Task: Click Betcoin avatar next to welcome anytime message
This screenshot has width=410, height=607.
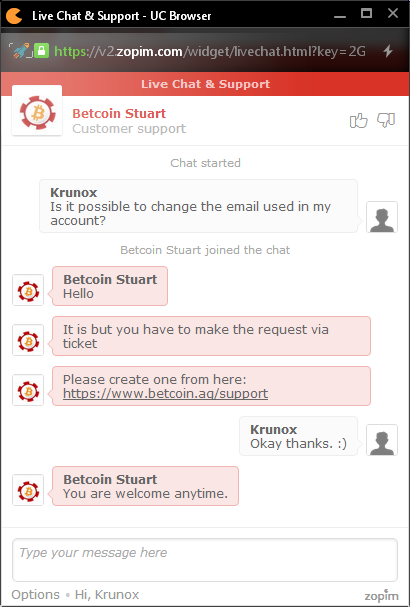Action: pyautogui.click(x=28, y=490)
